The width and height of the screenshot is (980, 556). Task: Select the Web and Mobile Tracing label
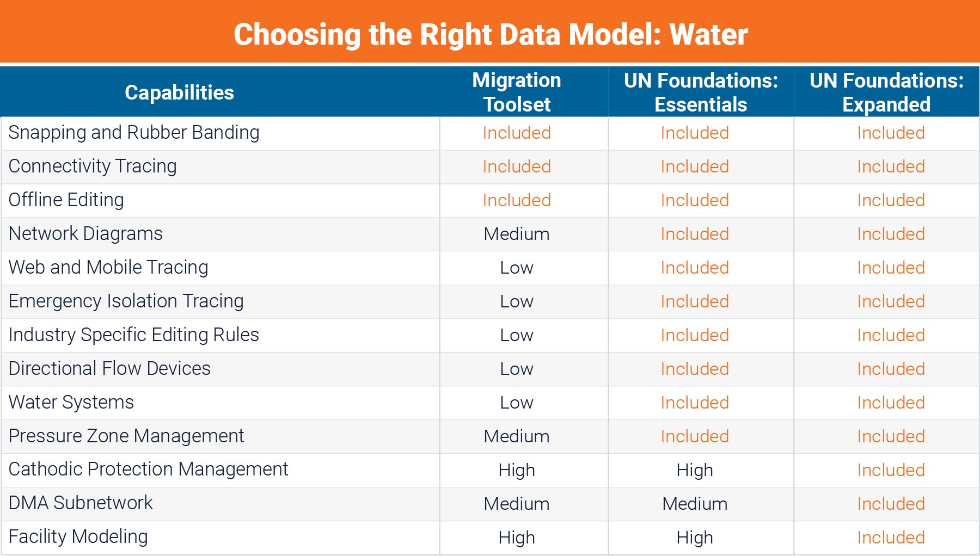pos(108,268)
